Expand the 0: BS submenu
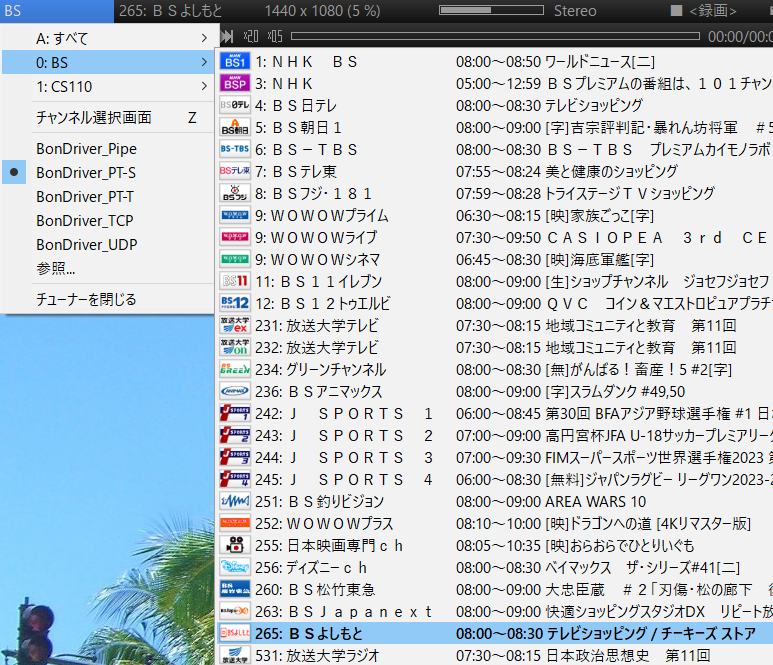 107,63
